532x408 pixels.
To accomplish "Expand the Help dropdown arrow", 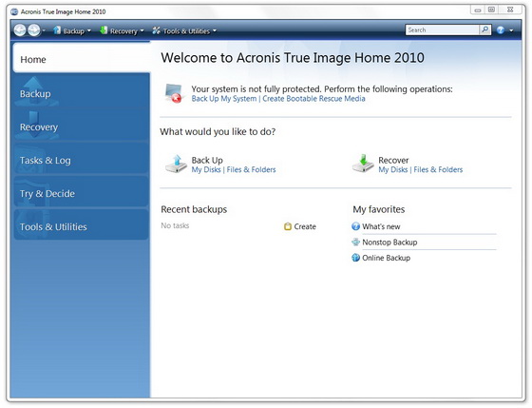I will pos(511,30).
